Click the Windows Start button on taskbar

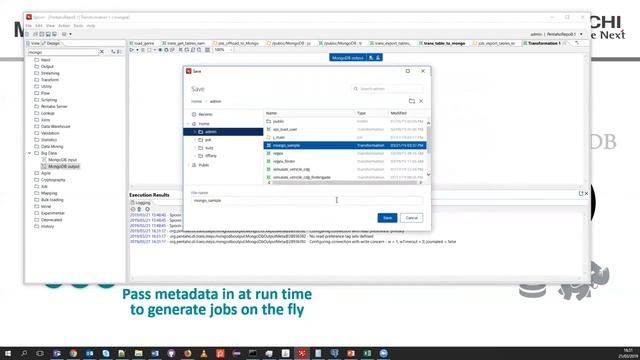click(x=7, y=353)
